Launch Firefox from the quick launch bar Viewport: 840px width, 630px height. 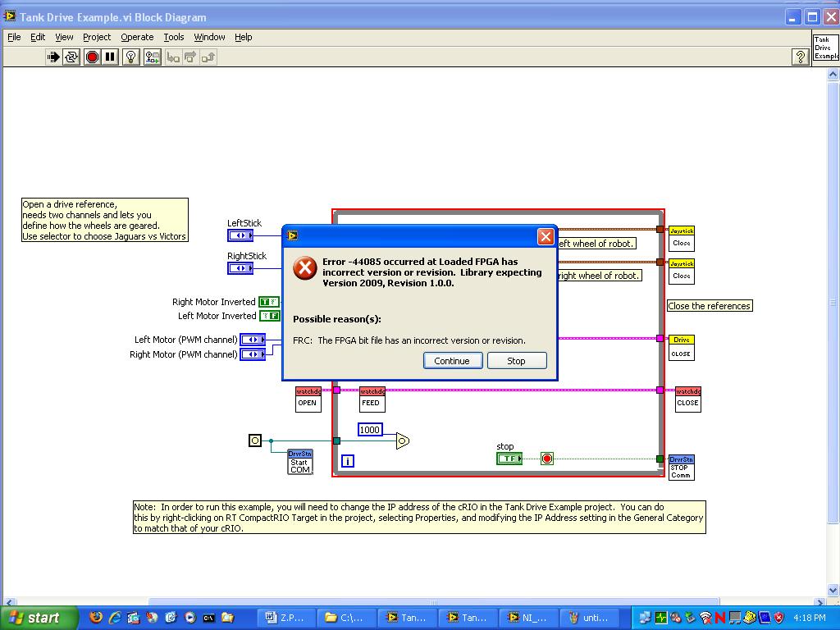pos(96,618)
